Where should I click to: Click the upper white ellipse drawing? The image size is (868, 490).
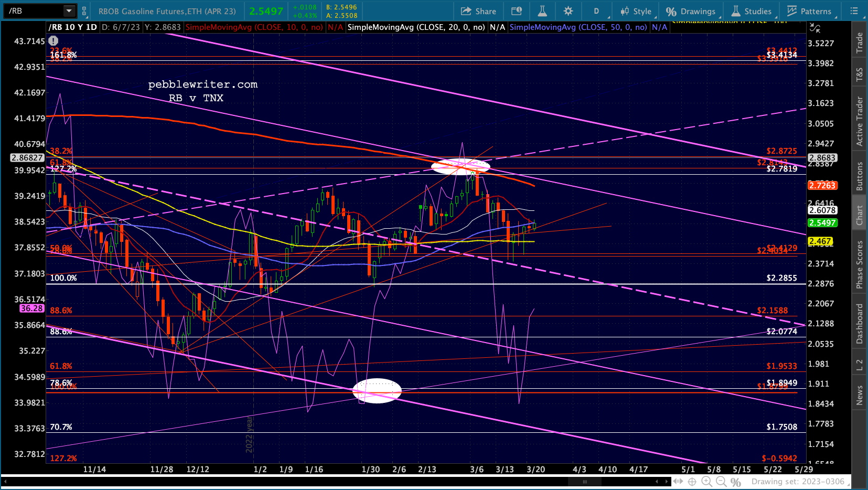click(x=460, y=166)
